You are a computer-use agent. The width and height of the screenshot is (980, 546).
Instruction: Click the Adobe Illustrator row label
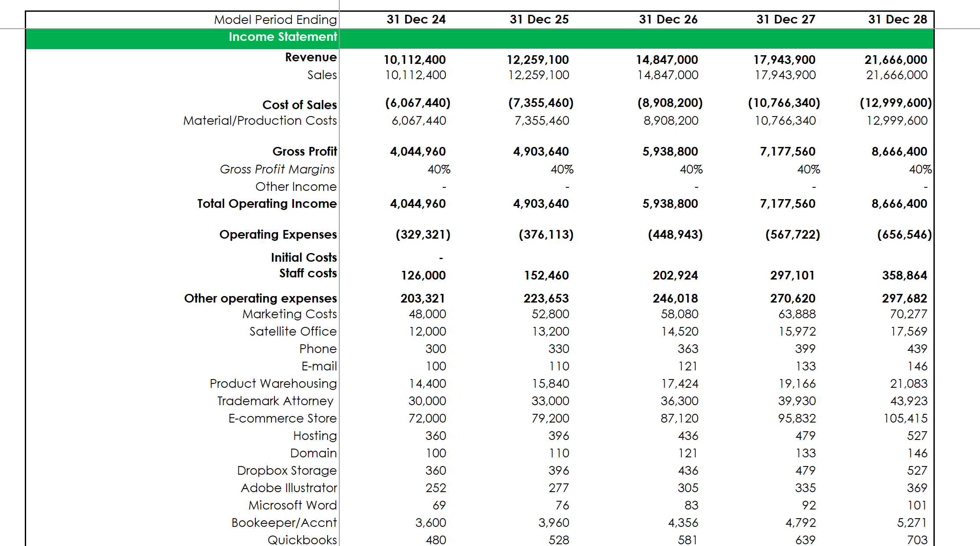(289, 488)
